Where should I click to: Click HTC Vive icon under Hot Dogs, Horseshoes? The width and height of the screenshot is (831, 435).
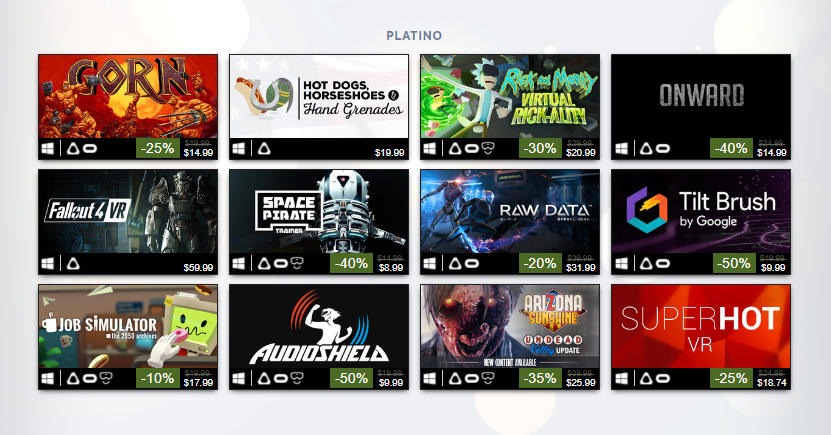(x=264, y=149)
